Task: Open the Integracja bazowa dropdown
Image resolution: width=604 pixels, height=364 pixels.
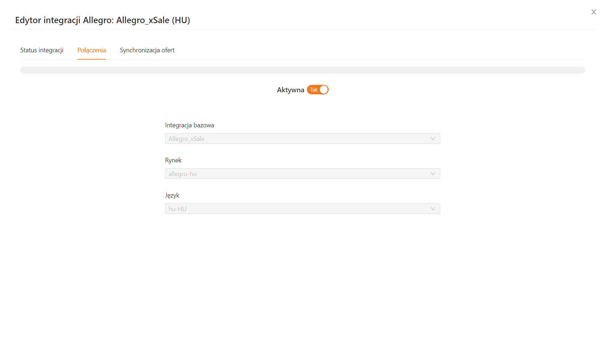Action: click(302, 139)
